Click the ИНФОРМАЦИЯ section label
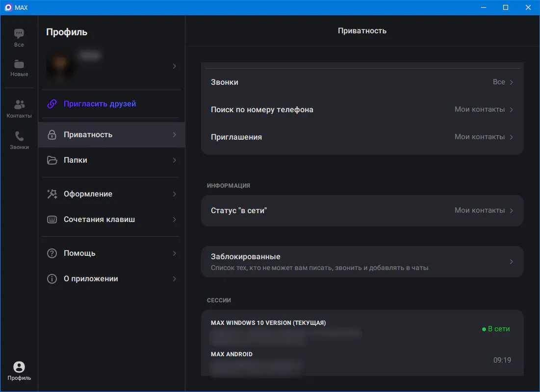 click(229, 186)
